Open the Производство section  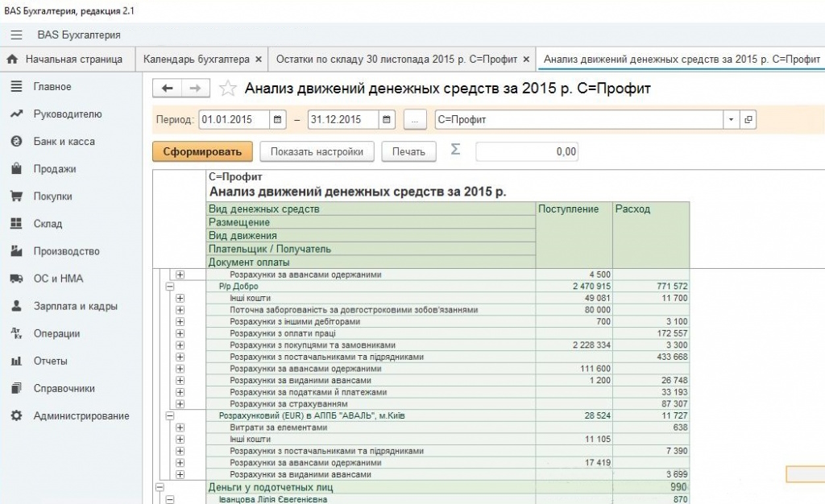[66, 251]
